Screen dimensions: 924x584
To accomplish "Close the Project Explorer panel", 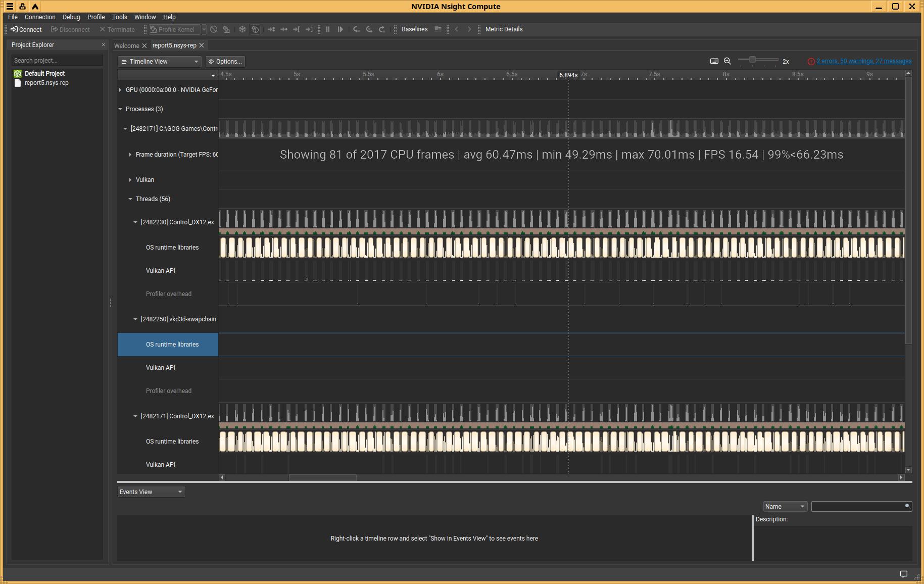I will (104, 45).
